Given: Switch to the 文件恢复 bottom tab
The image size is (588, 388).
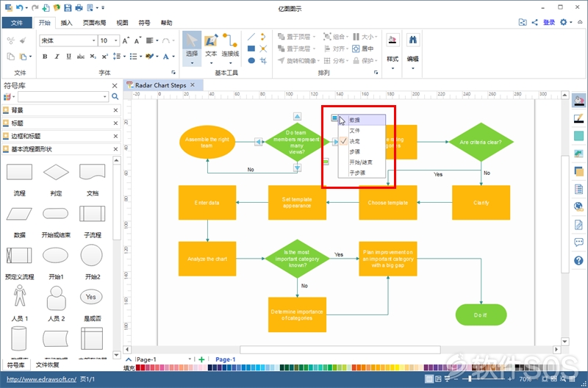Looking at the screenshot, I should (47, 364).
